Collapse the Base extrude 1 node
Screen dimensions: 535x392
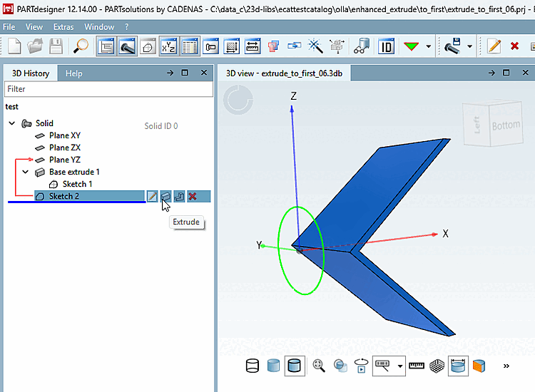[x=26, y=172]
